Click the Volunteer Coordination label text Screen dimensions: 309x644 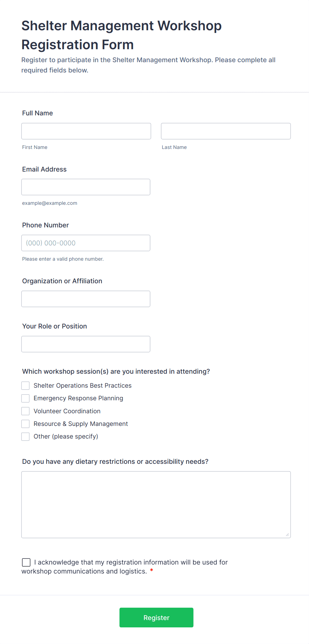click(67, 411)
